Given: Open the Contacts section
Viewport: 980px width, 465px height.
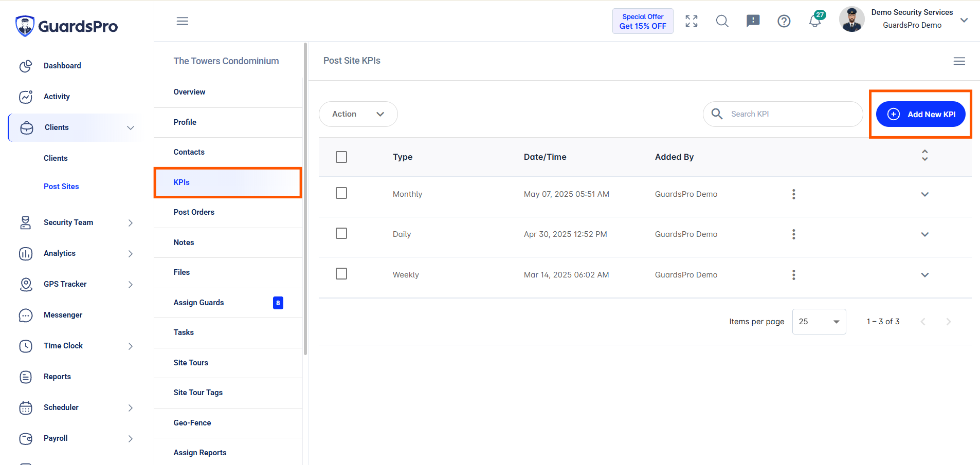Looking at the screenshot, I should click(x=228, y=152).
